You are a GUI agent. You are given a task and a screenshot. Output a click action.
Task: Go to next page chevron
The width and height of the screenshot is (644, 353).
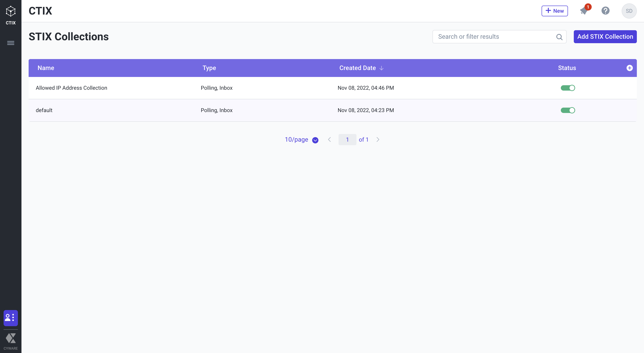pyautogui.click(x=378, y=140)
